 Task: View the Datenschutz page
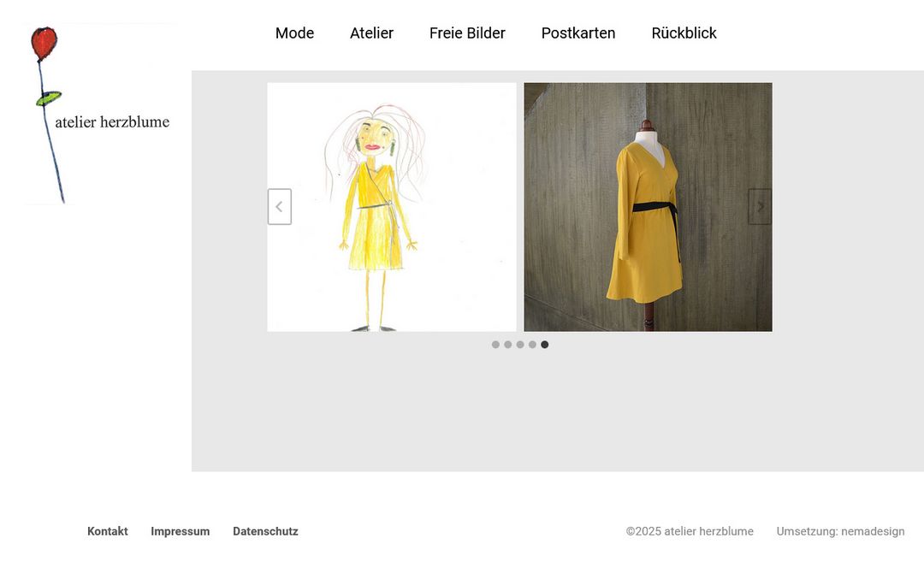[x=265, y=531]
